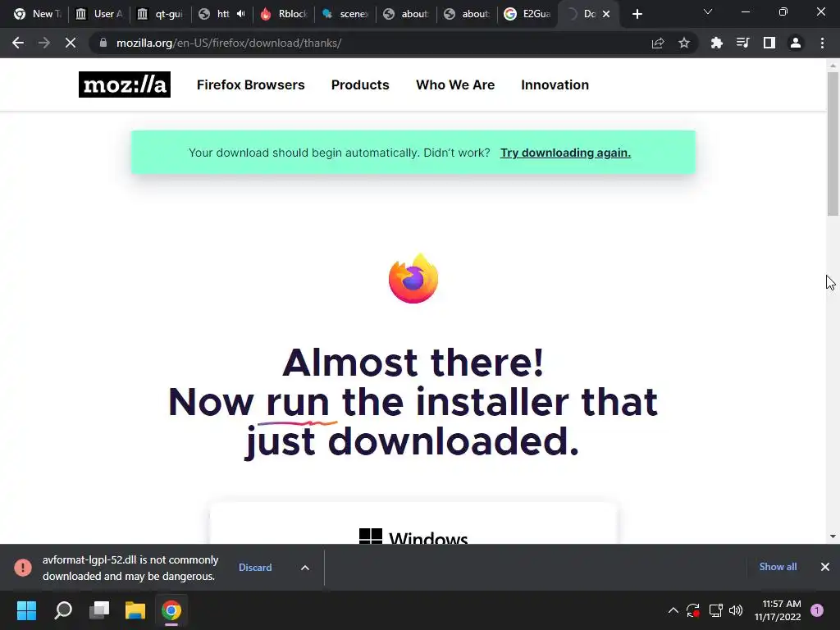Open the Products menu

tap(360, 84)
